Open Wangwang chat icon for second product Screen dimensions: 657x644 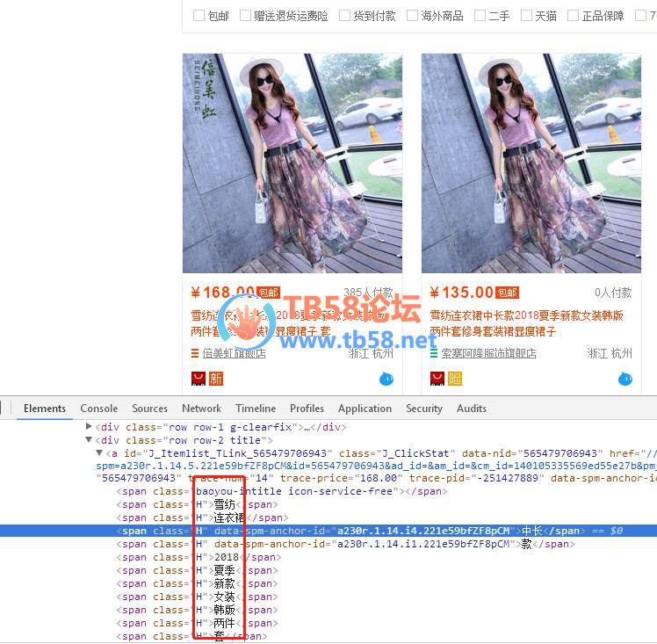625,379
